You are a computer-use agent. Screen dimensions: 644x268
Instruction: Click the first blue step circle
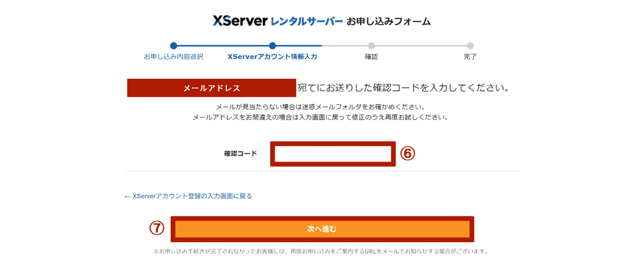[173, 46]
